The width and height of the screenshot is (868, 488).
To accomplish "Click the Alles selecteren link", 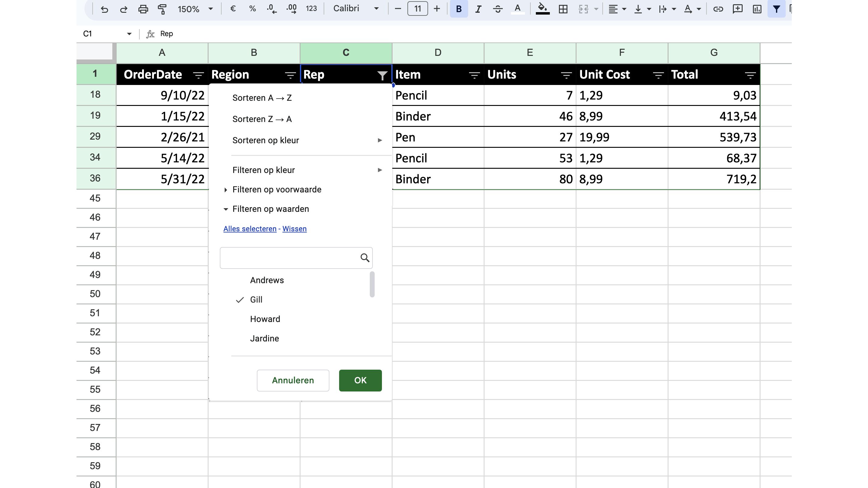I will (250, 229).
